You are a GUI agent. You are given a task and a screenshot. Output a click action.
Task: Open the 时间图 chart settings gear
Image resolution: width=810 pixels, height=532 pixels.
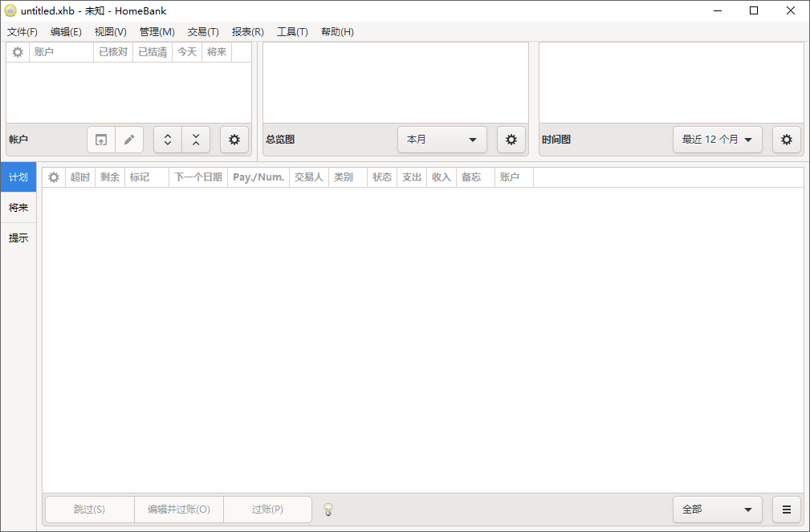click(x=786, y=139)
